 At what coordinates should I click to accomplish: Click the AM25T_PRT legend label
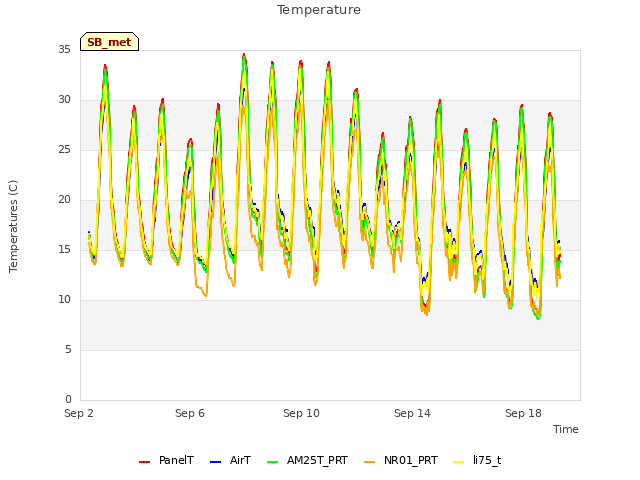(x=317, y=460)
